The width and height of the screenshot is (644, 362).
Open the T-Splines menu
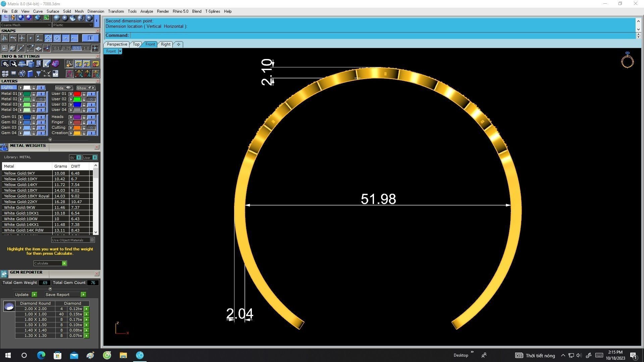tap(212, 11)
